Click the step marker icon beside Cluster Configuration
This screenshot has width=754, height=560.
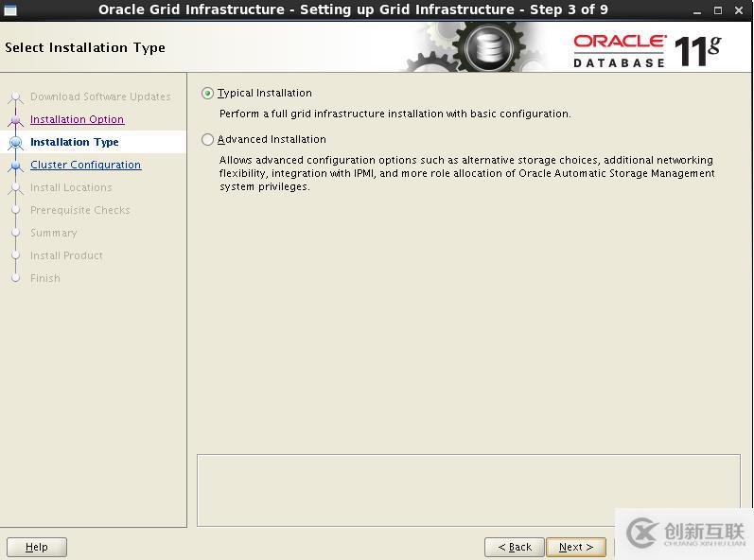tap(16, 166)
